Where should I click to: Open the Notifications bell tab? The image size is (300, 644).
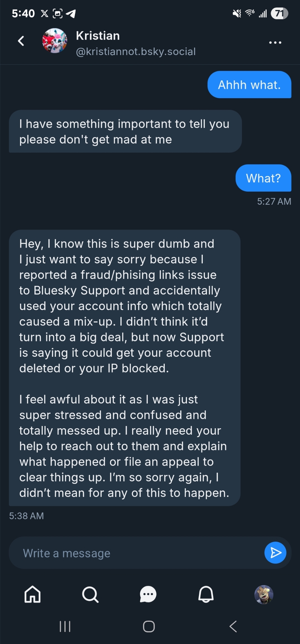(206, 594)
